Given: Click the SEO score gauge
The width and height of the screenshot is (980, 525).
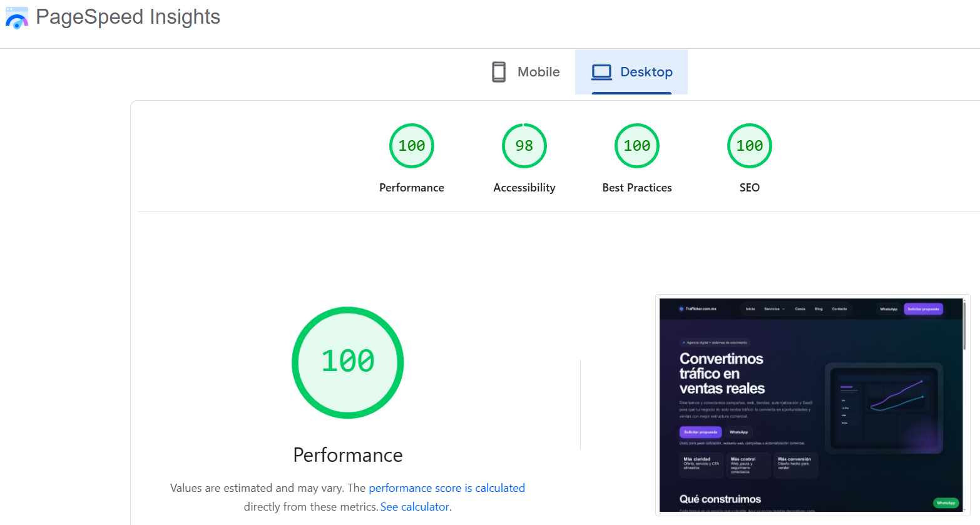Looking at the screenshot, I should [x=749, y=145].
